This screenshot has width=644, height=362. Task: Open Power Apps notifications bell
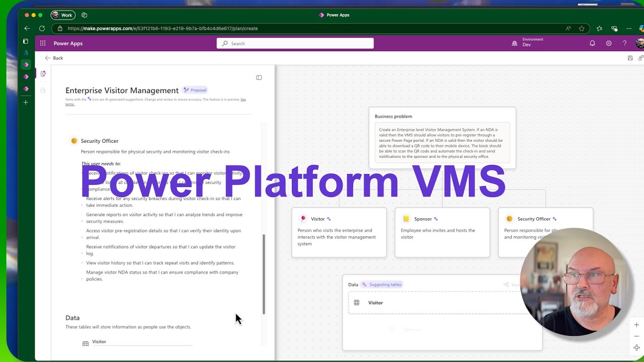[592, 43]
